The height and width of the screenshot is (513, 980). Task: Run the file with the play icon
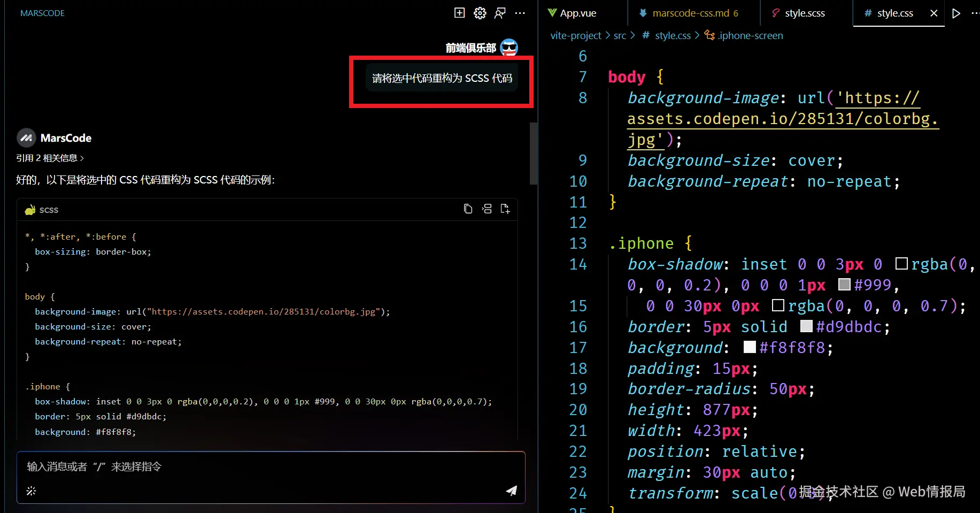point(956,13)
